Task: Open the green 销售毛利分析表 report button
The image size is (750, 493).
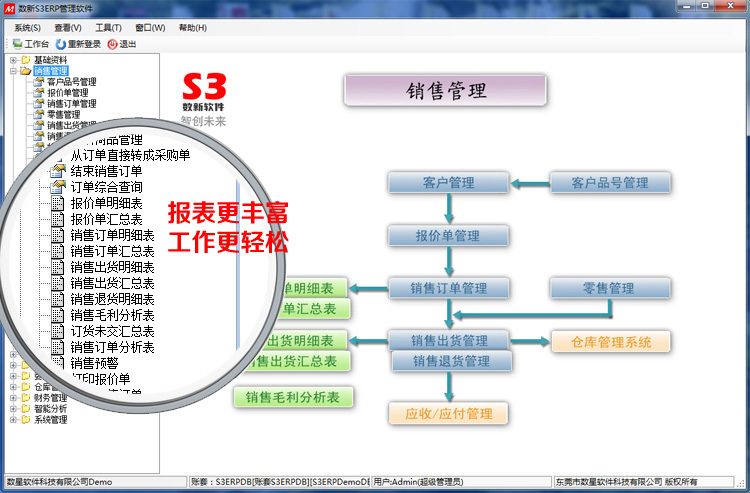Action: [x=293, y=397]
